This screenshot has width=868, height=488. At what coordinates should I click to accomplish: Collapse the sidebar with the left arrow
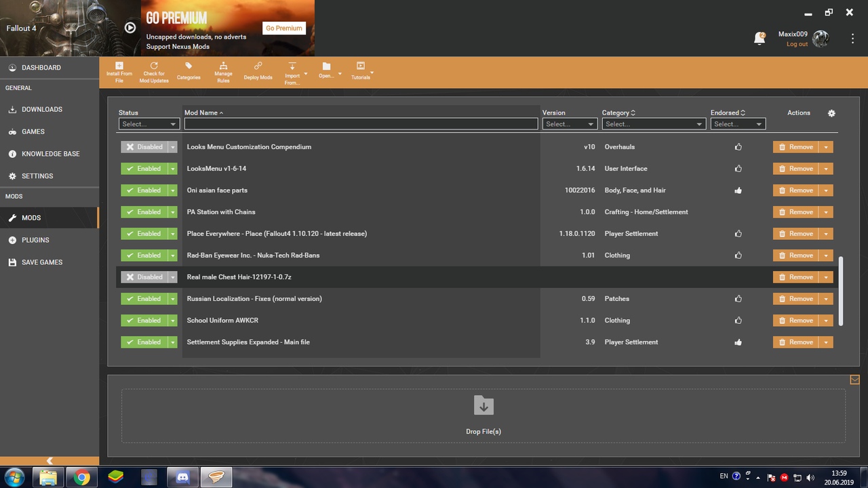[x=50, y=461]
